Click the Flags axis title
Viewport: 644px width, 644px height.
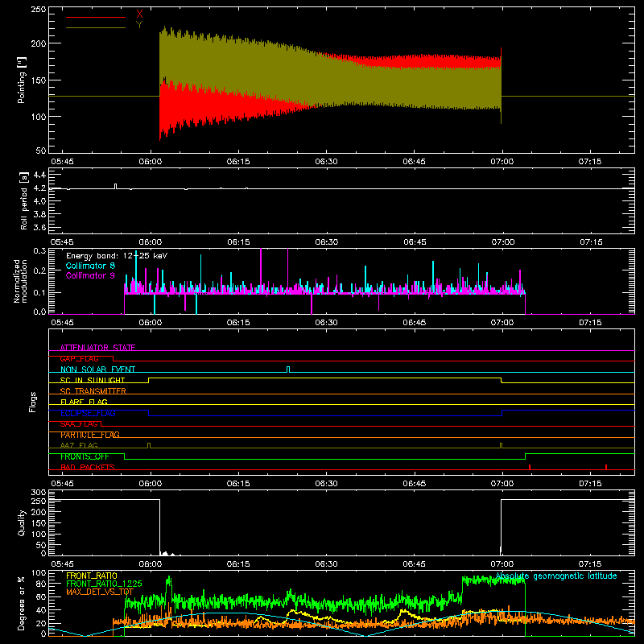(x=32, y=402)
